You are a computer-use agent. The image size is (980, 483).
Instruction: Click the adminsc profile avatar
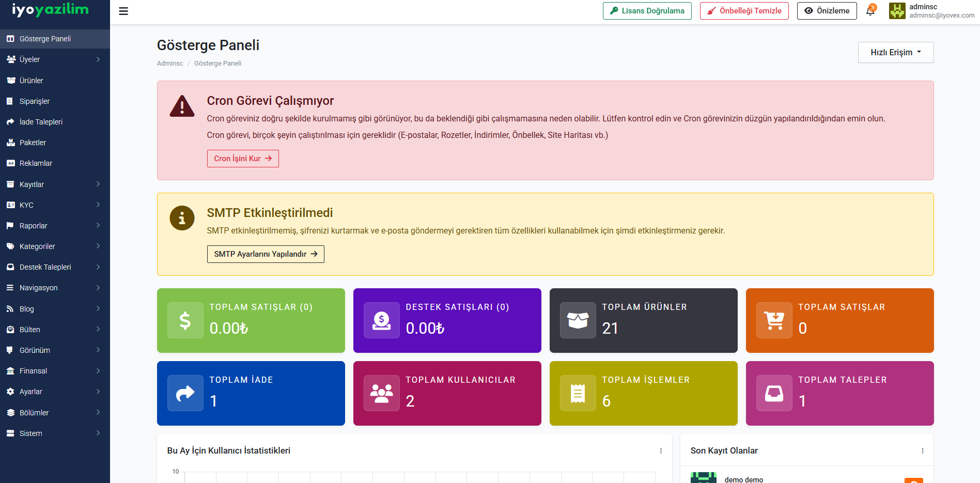pyautogui.click(x=897, y=11)
